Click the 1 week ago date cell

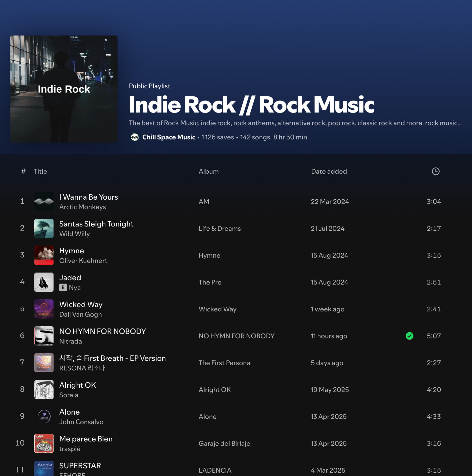click(x=327, y=309)
